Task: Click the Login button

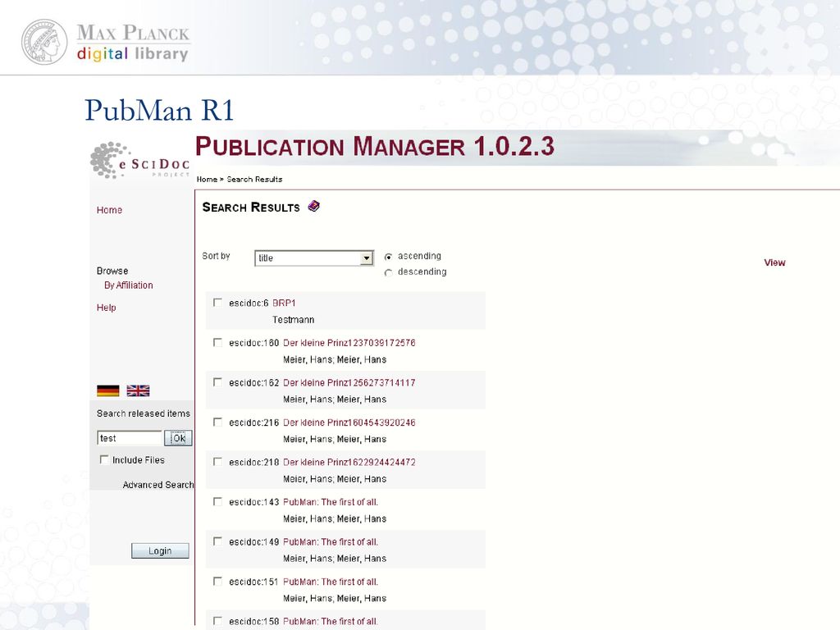Action: click(160, 550)
